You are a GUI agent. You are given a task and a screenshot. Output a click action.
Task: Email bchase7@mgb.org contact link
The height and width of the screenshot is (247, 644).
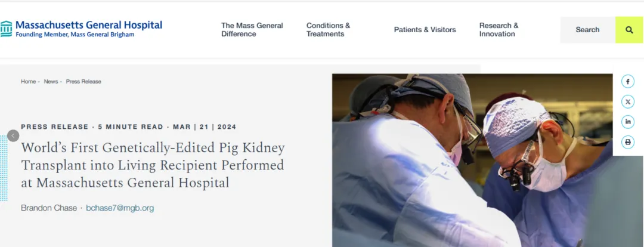(x=120, y=208)
